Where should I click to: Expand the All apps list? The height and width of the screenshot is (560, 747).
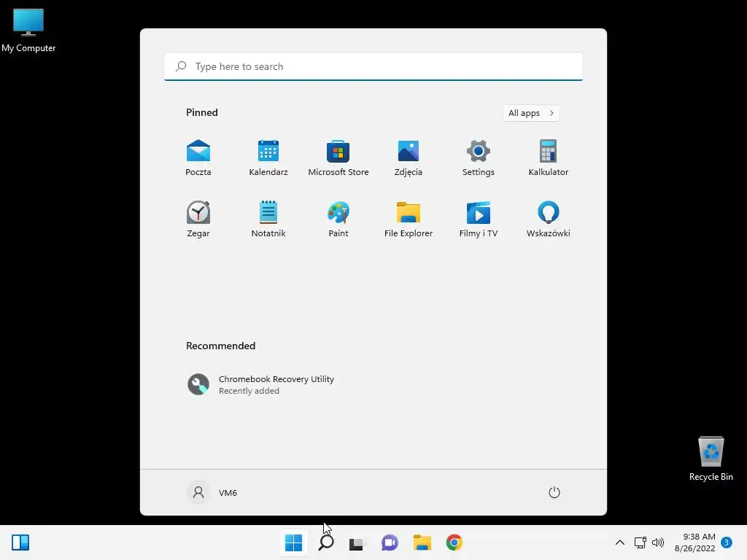(531, 113)
